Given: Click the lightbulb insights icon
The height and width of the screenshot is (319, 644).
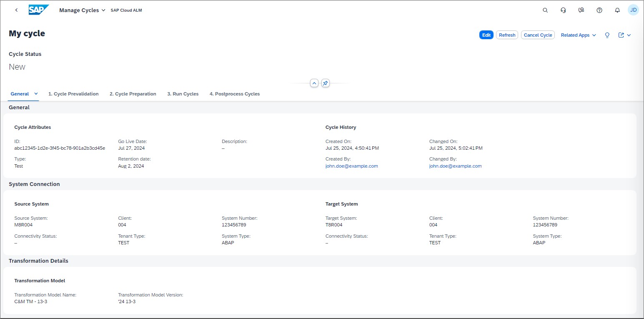Looking at the screenshot, I should (607, 35).
